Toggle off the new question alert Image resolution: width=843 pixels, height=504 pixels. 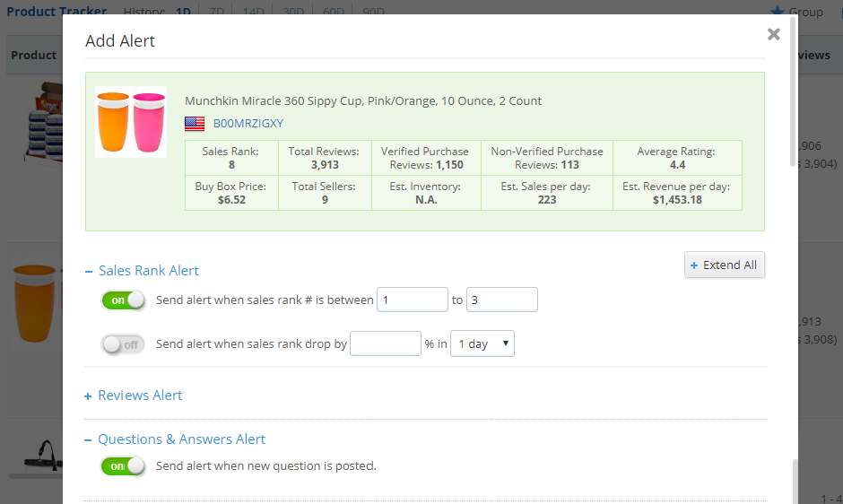point(123,465)
